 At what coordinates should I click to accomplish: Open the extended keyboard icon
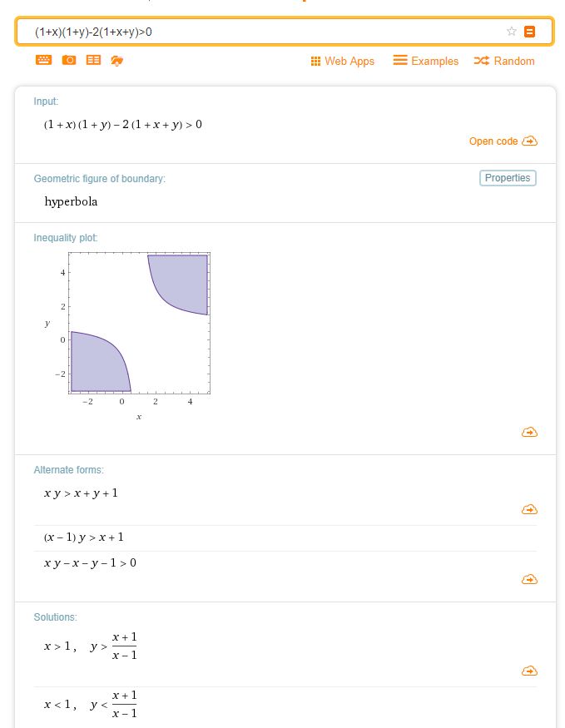pos(43,60)
